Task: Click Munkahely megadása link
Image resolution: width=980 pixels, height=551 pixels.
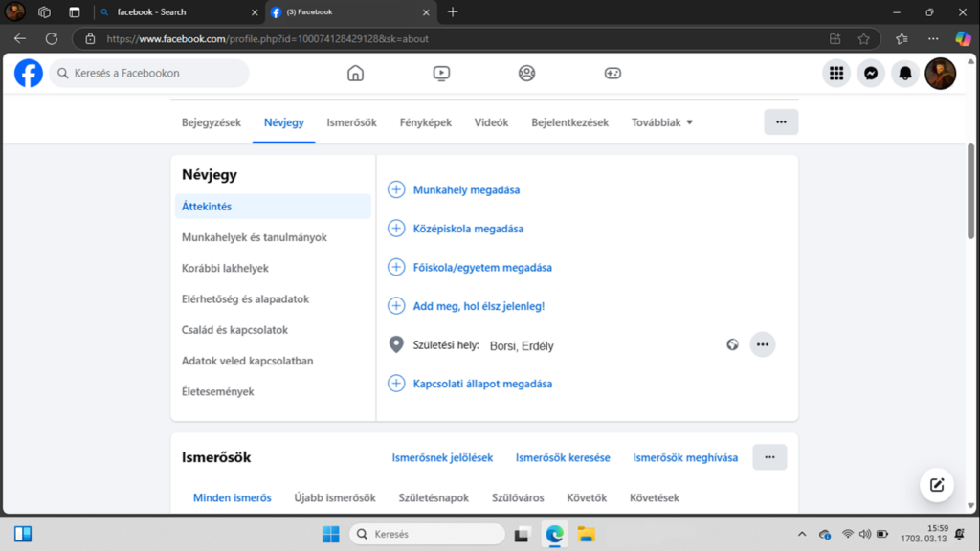Action: (466, 190)
